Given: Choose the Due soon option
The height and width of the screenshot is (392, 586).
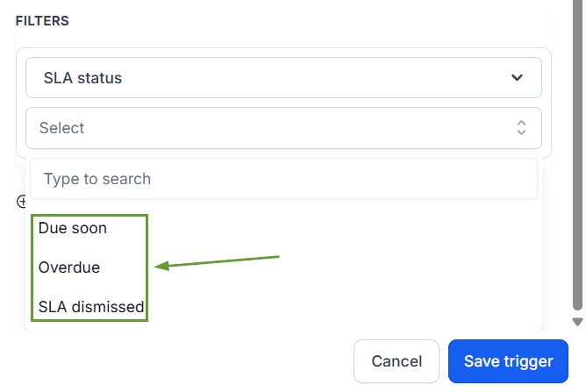Looking at the screenshot, I should pyautogui.click(x=73, y=228).
